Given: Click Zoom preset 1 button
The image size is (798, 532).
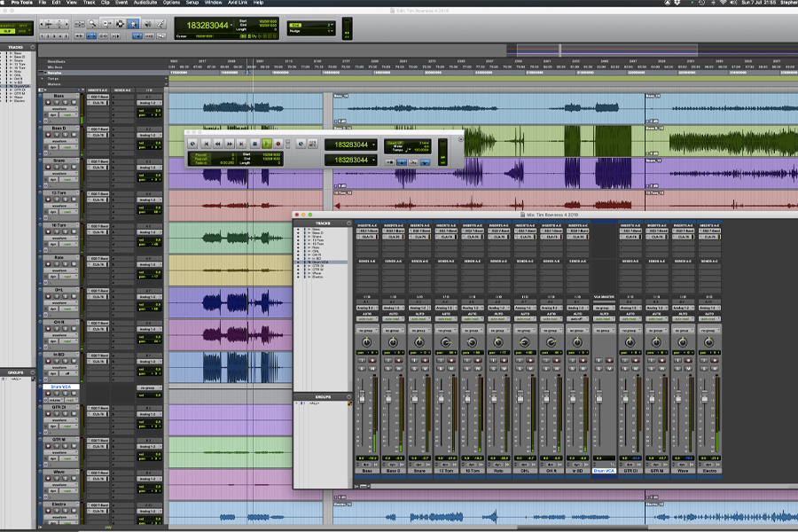Looking at the screenshot, I should click(43, 36).
